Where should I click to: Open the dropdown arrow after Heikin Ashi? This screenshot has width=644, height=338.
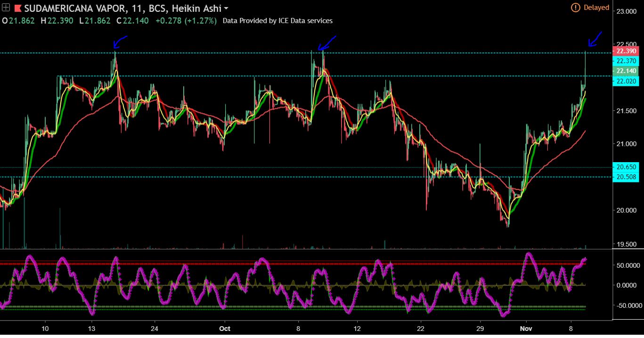[226, 9]
